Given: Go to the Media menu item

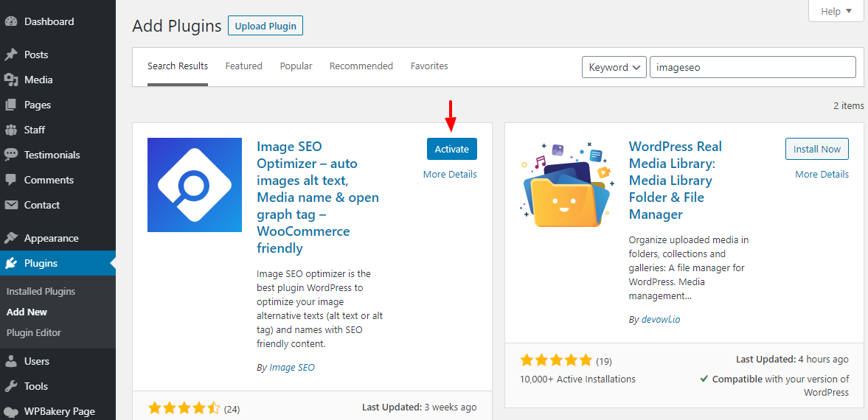Looking at the screenshot, I should click(x=38, y=80).
